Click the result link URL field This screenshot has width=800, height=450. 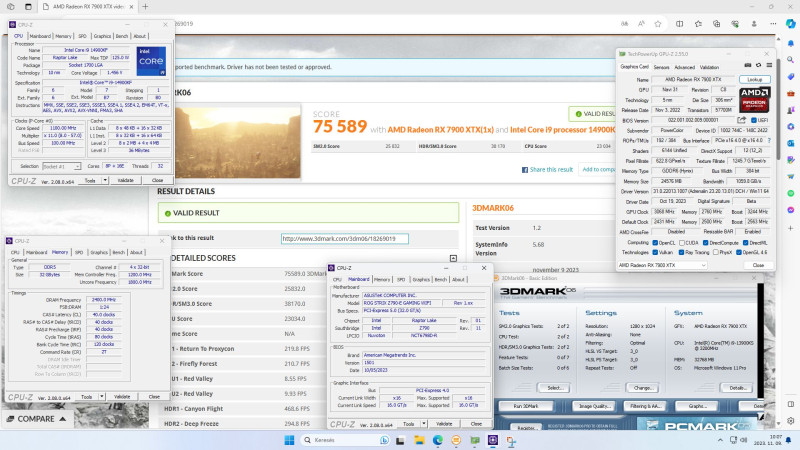(x=345, y=238)
